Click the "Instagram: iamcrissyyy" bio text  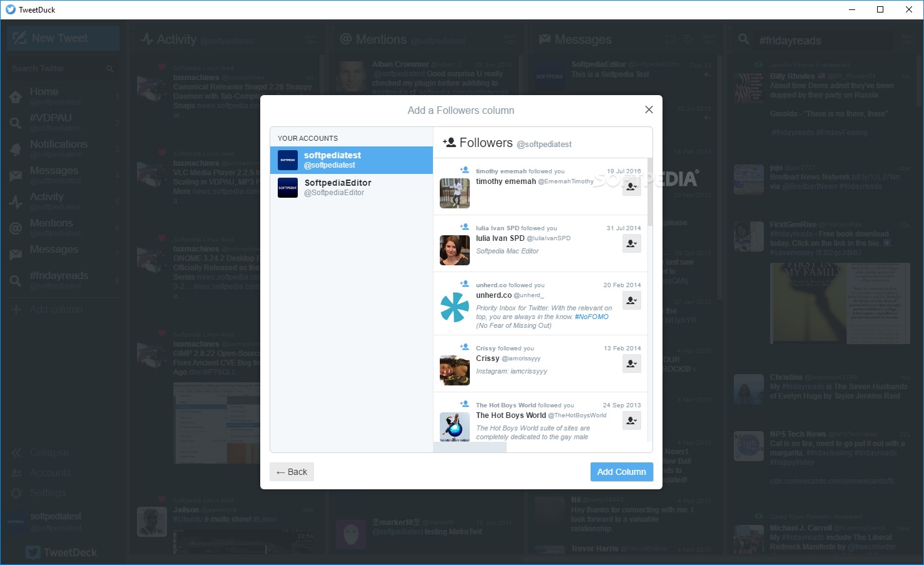click(x=512, y=371)
